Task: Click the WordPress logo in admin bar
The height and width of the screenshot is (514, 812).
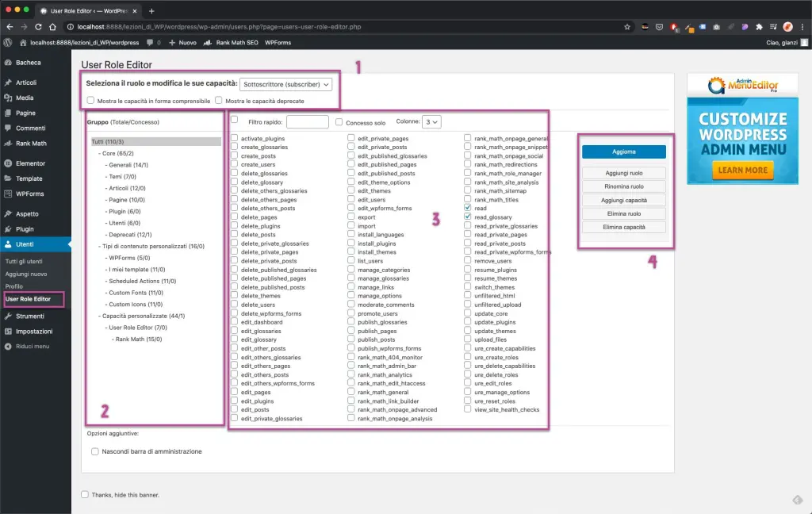Action: point(8,43)
